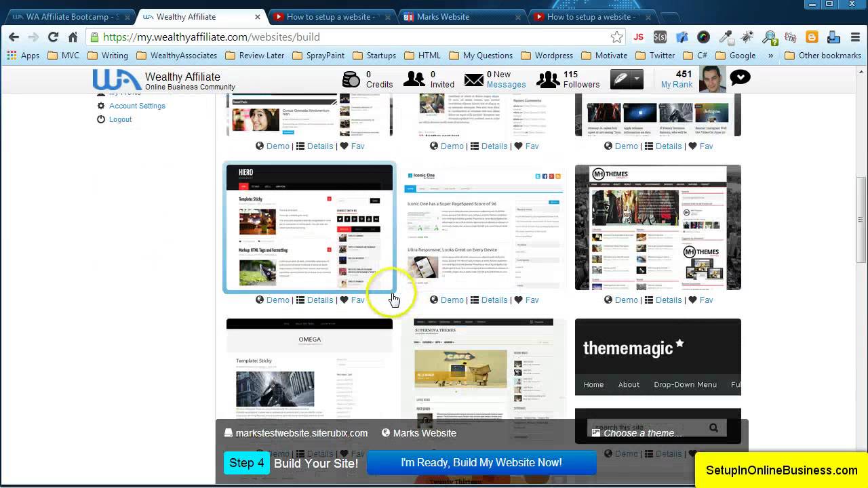Click the magnifier with question mark extension
868x488 pixels.
click(x=770, y=37)
